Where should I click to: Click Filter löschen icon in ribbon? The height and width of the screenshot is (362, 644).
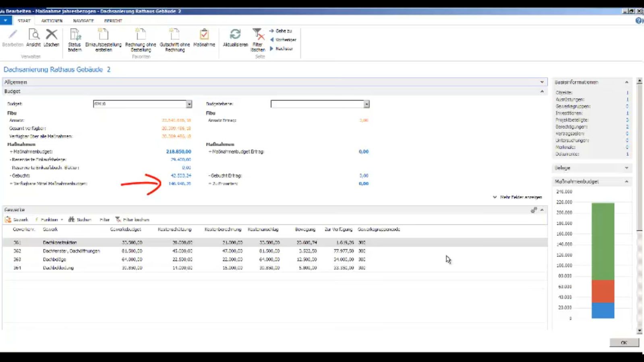pos(258,35)
